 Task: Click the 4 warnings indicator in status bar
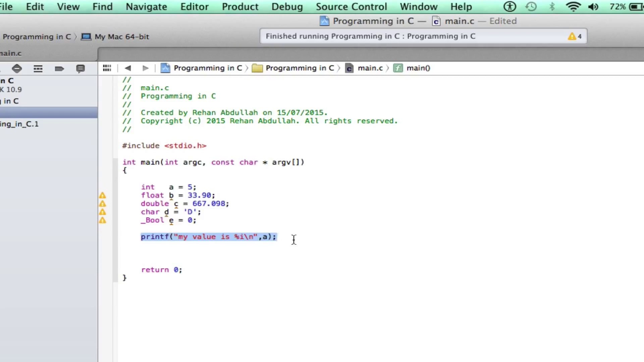pos(575,36)
